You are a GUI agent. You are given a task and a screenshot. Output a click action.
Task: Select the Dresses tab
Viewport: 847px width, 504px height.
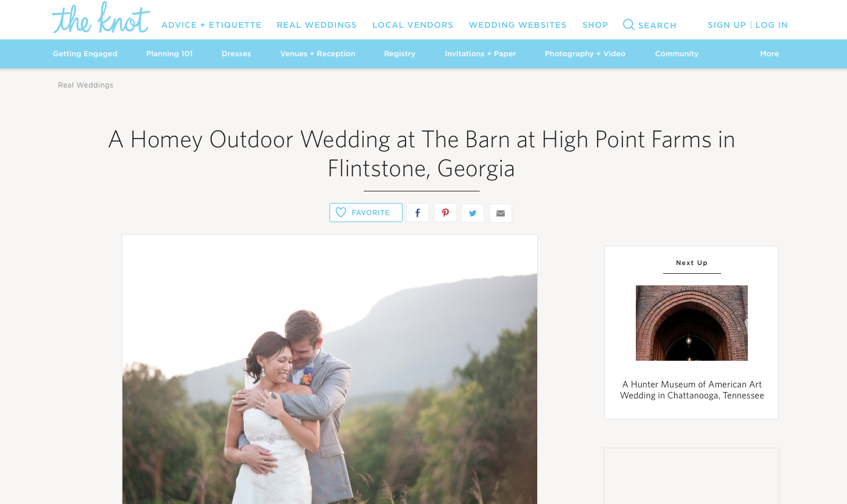[x=236, y=54]
